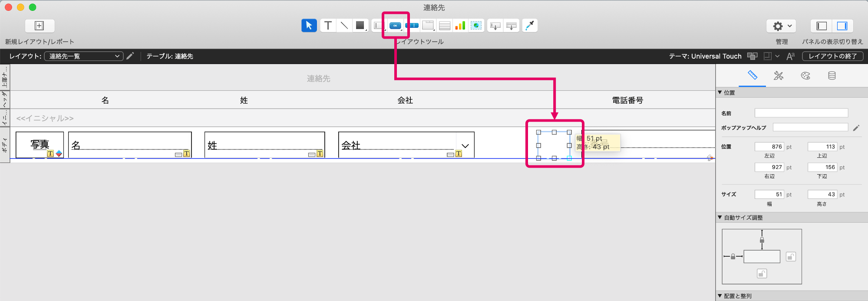Click the 名前 input field

tap(801, 113)
